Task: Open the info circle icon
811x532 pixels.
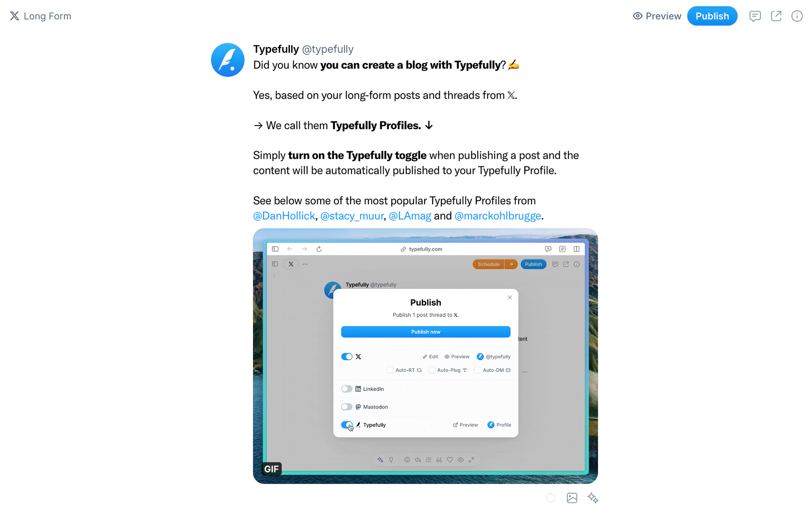Action: [797, 16]
